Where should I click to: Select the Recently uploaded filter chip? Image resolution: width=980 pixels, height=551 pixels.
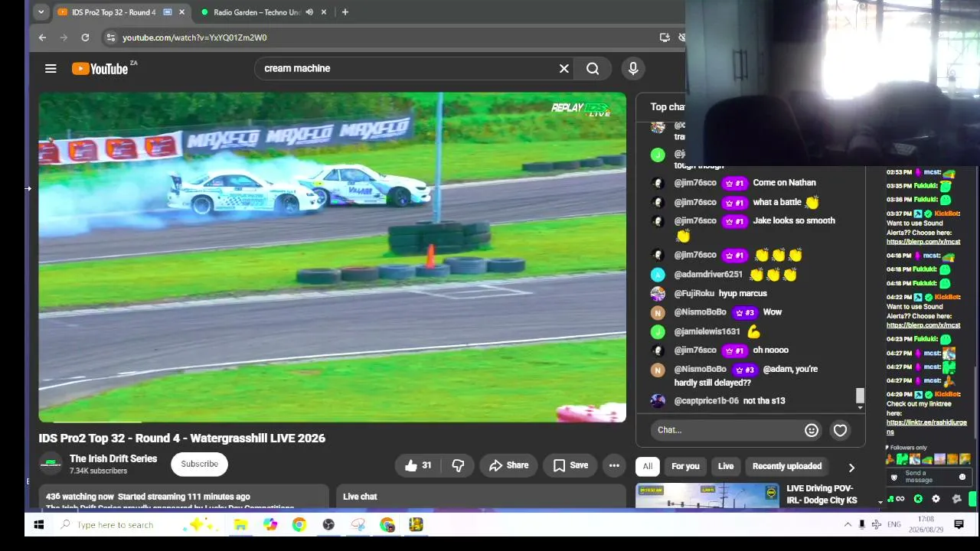[787, 466]
